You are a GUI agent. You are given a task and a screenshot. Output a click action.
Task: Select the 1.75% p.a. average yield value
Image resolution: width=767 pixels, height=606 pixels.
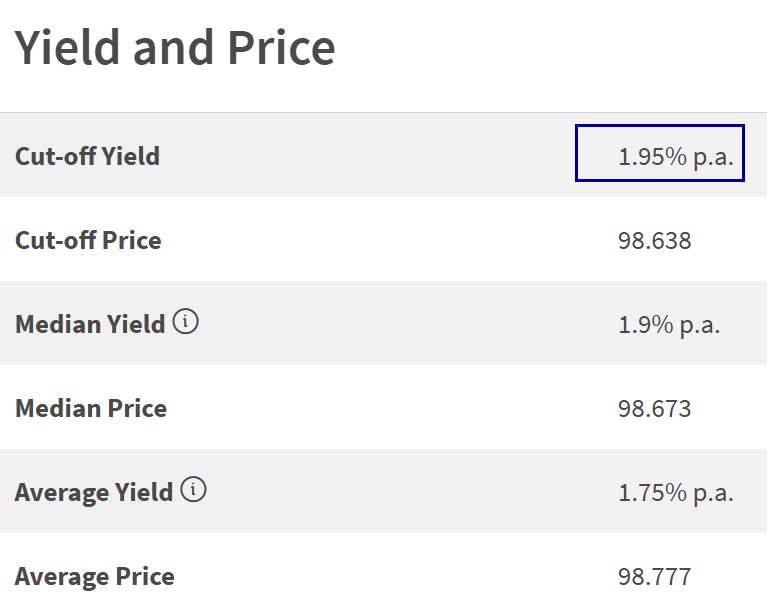pyautogui.click(x=676, y=492)
